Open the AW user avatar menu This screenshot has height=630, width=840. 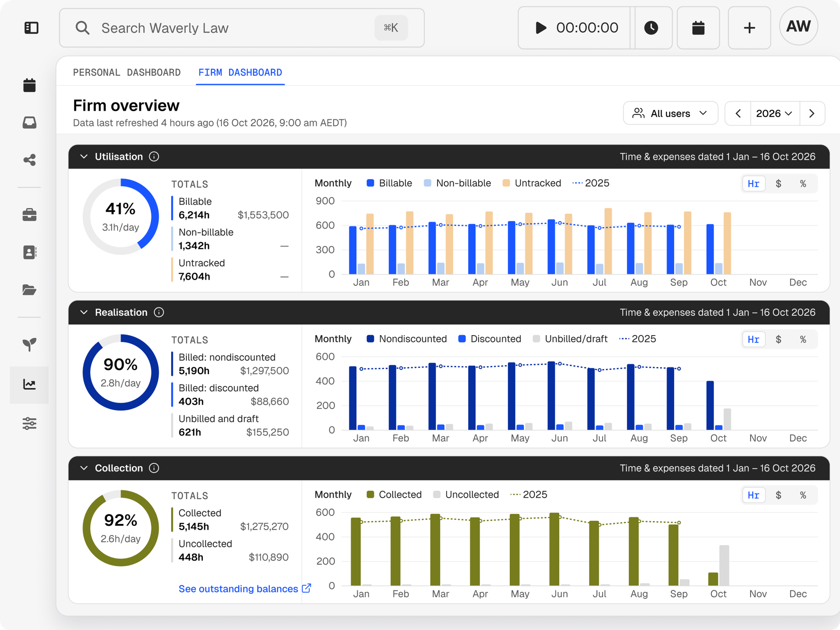coord(798,27)
